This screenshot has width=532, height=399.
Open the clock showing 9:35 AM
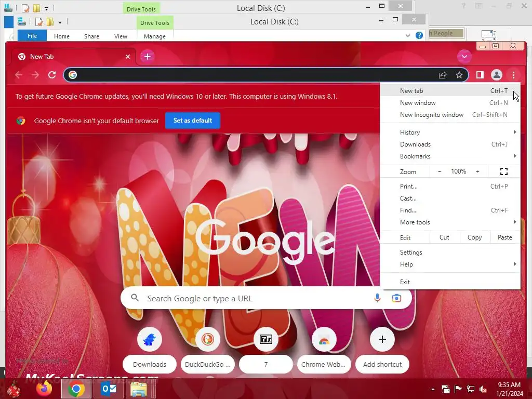[509, 389]
